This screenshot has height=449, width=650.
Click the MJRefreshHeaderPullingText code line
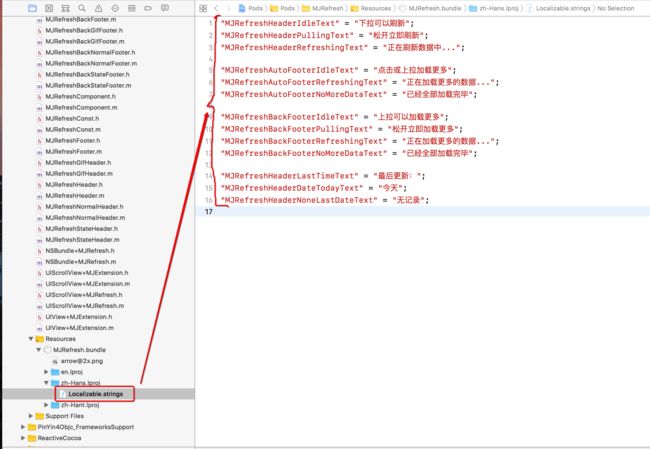click(325, 35)
